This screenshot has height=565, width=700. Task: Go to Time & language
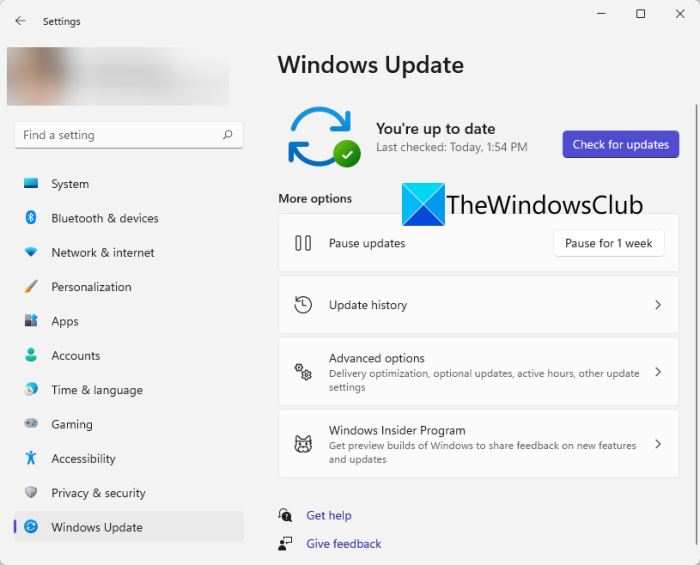pyautogui.click(x=129, y=390)
